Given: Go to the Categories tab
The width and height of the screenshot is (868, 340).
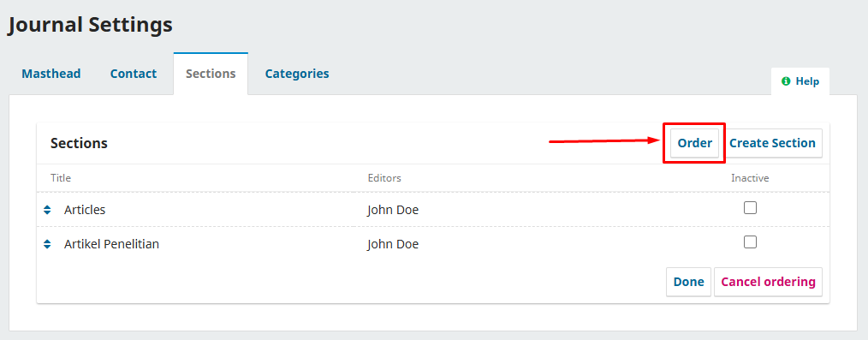Looking at the screenshot, I should [297, 74].
